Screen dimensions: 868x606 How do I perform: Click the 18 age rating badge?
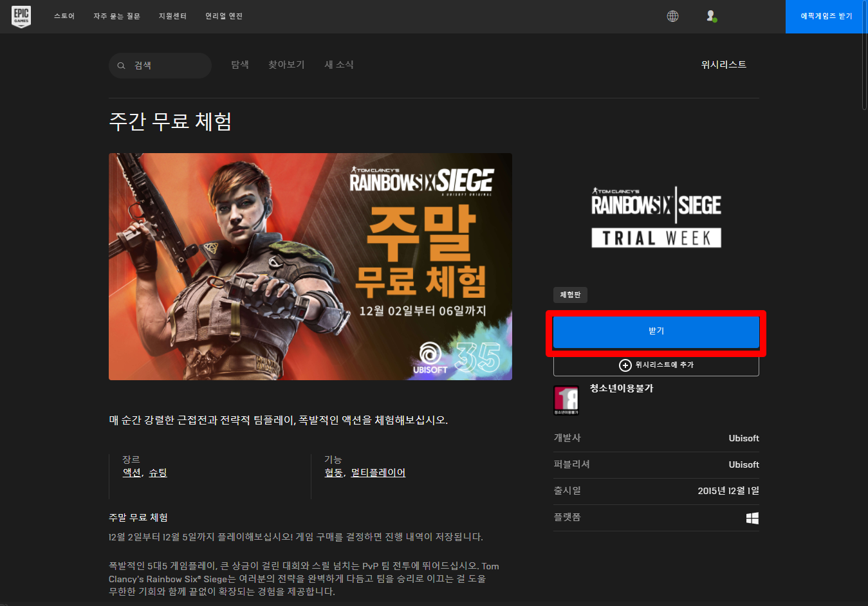(x=566, y=400)
